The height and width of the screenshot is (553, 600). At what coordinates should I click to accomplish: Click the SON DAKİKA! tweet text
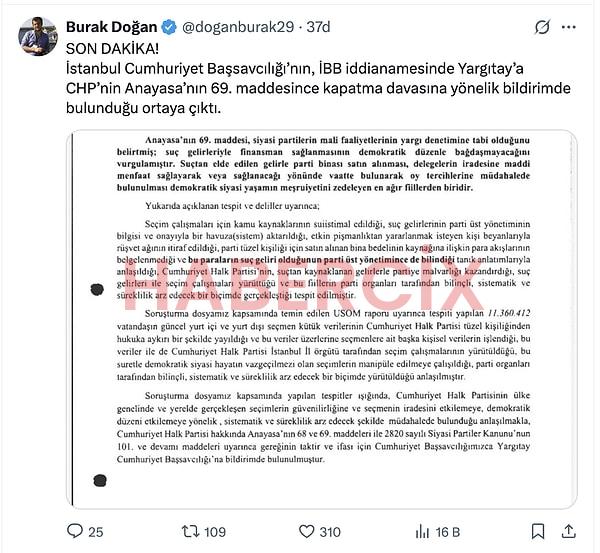[x=112, y=49]
